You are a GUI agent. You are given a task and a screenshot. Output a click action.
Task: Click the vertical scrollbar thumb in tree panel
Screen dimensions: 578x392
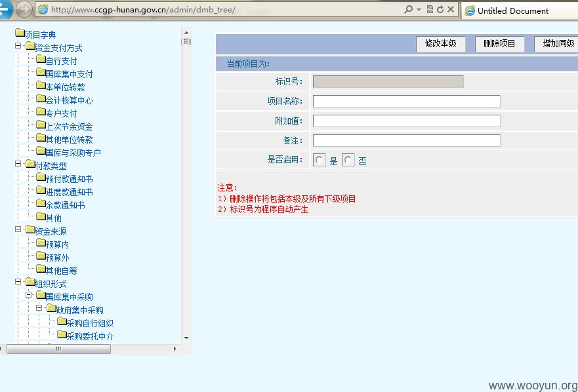click(x=186, y=41)
